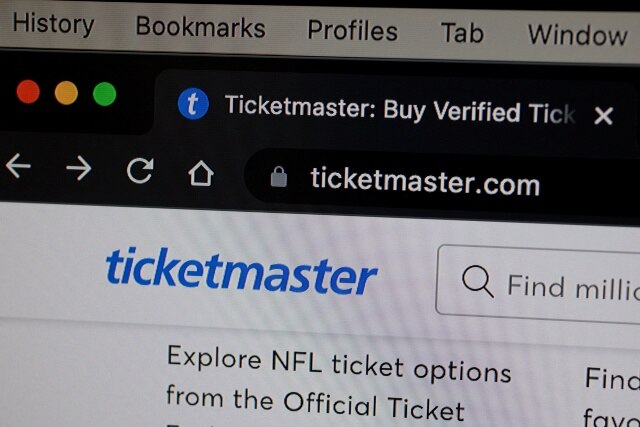This screenshot has height=427, width=640.
Task: Go back with the left arrow button
Action: tap(18, 166)
